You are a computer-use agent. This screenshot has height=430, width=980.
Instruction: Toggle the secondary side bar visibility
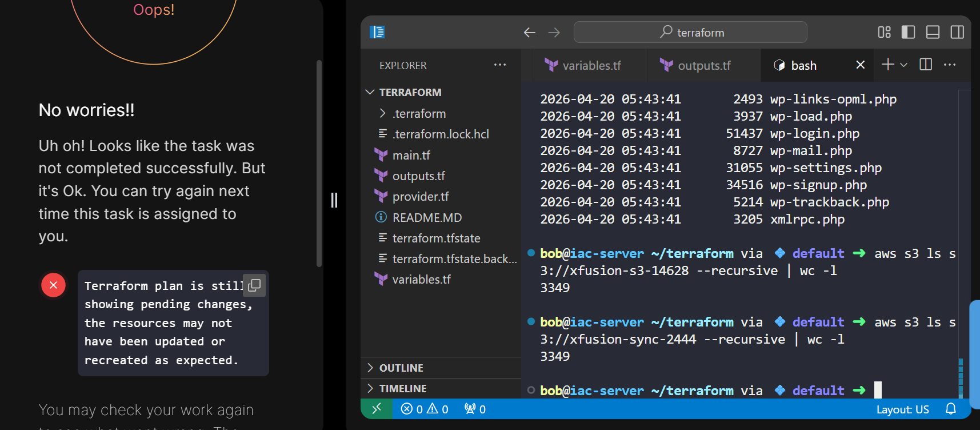[x=957, y=32]
